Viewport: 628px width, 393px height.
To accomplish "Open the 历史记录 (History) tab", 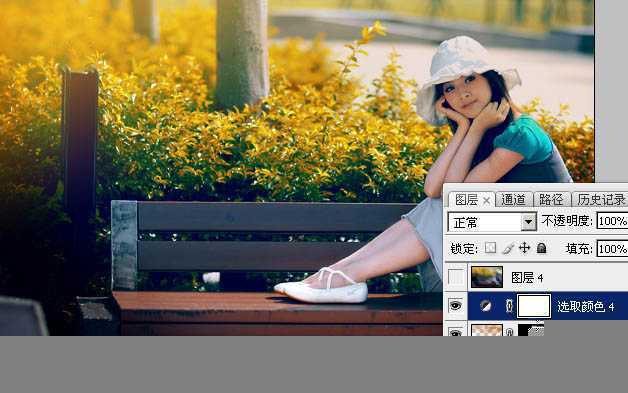I will pos(601,200).
